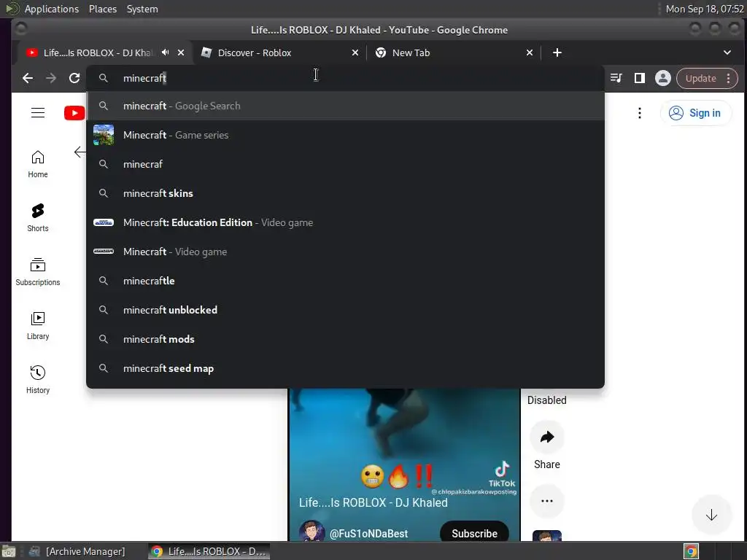The image size is (747, 560).
Task: Choose 'Minecraft - Game series' suggestion
Action: pyautogui.click(x=345, y=135)
